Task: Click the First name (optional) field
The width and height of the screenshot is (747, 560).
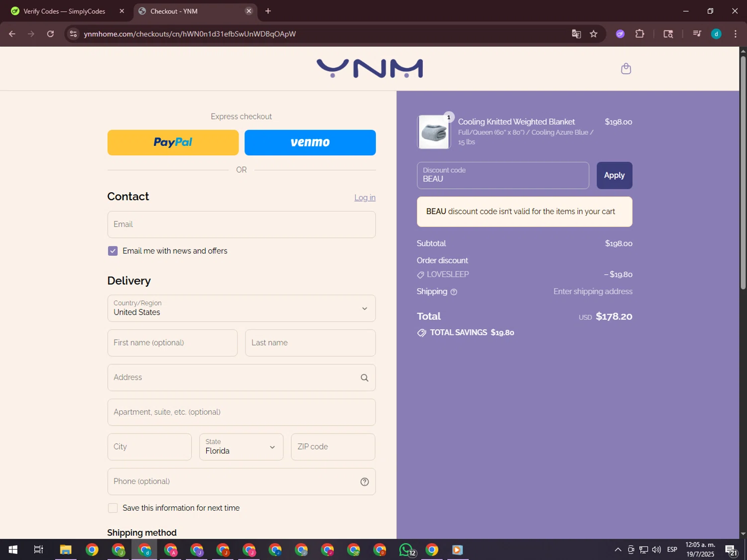Action: pyautogui.click(x=172, y=343)
